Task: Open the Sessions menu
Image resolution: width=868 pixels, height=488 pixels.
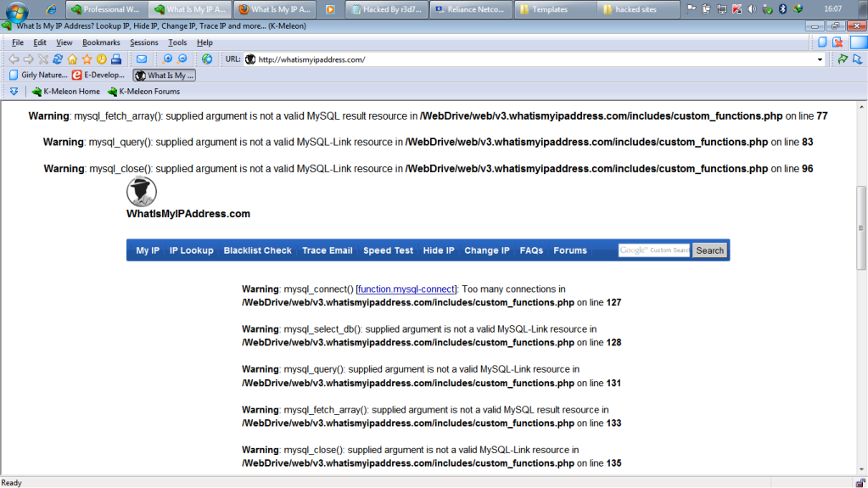Action: tap(144, 42)
